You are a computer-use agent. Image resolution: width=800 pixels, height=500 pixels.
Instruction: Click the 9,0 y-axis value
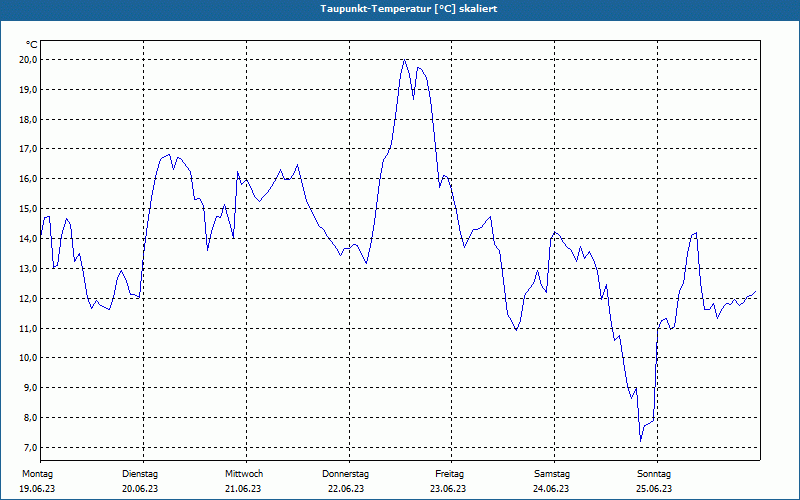(x=30, y=388)
